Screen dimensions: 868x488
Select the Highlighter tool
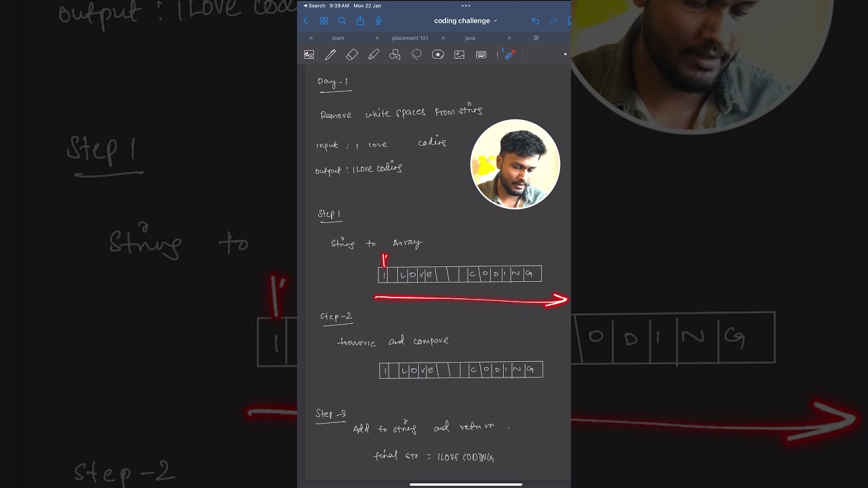point(374,55)
